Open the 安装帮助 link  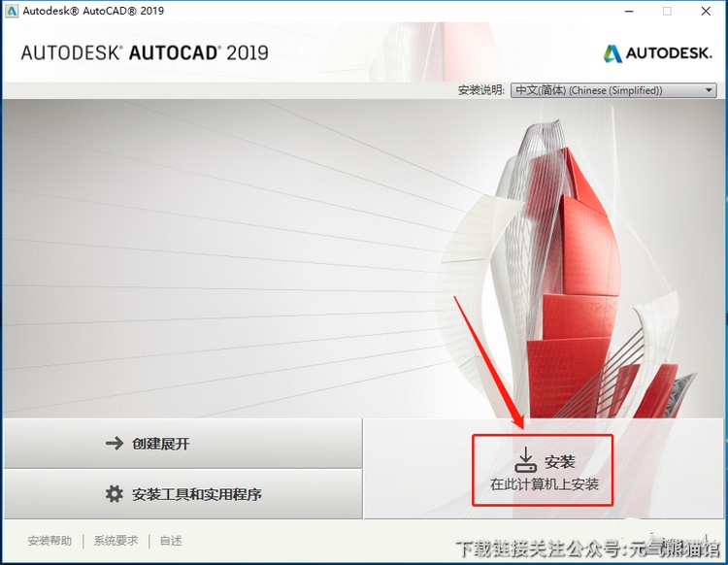tap(50, 541)
